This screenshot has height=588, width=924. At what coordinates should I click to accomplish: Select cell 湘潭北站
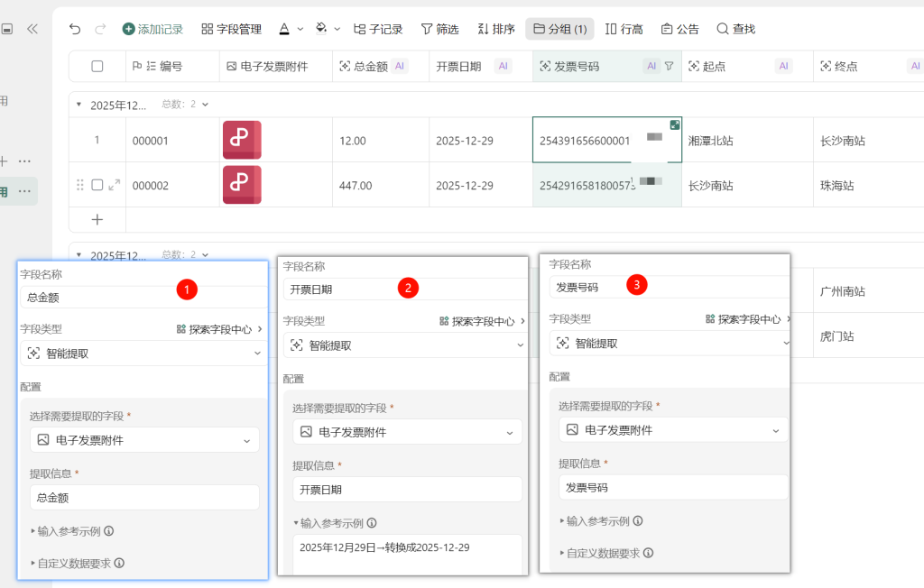(x=747, y=140)
